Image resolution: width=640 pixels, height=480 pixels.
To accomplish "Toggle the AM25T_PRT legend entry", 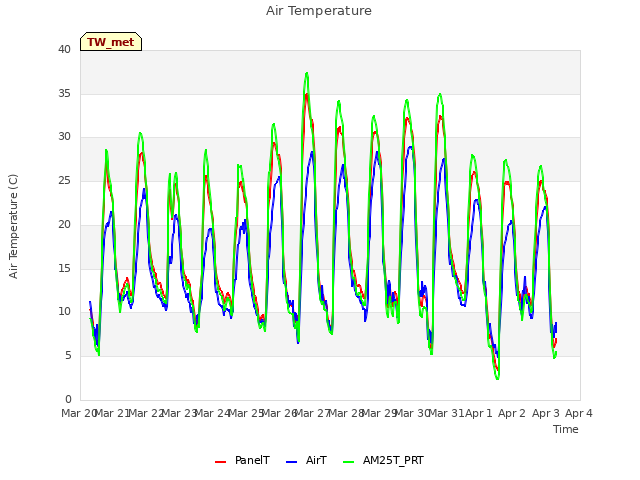I will [x=383, y=460].
